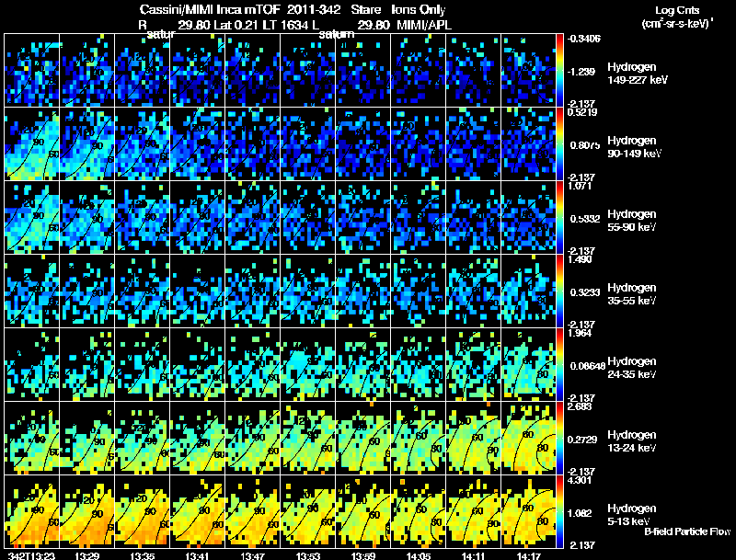This screenshot has height=560, width=736.
Task: Click the color bar beside Hydrogen 35-55 keV
Action: point(559,291)
